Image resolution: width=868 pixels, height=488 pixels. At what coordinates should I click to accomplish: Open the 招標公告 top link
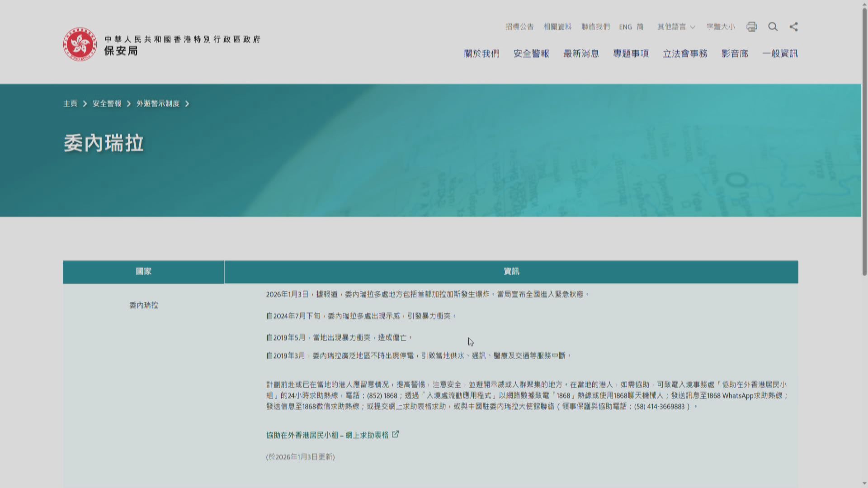coord(519,27)
